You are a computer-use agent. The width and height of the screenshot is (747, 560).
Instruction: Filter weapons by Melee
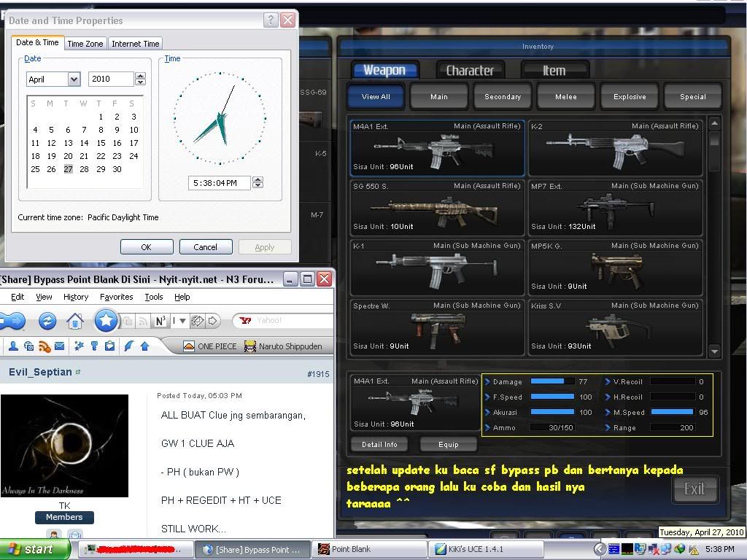click(566, 97)
